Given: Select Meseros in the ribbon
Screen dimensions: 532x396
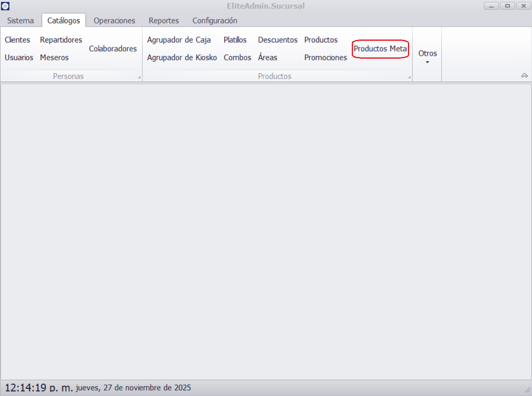Looking at the screenshot, I should point(54,58).
